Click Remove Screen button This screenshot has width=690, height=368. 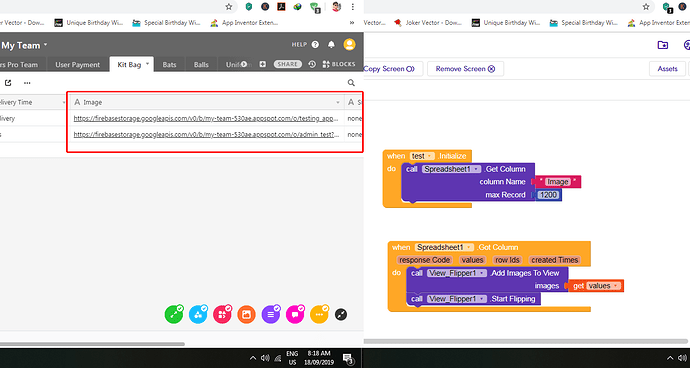[465, 69]
